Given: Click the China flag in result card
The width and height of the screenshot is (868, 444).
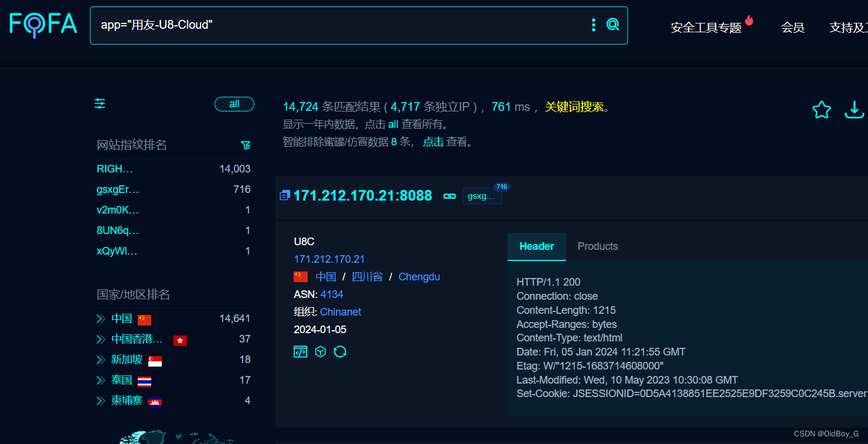Looking at the screenshot, I should pyautogui.click(x=301, y=277).
